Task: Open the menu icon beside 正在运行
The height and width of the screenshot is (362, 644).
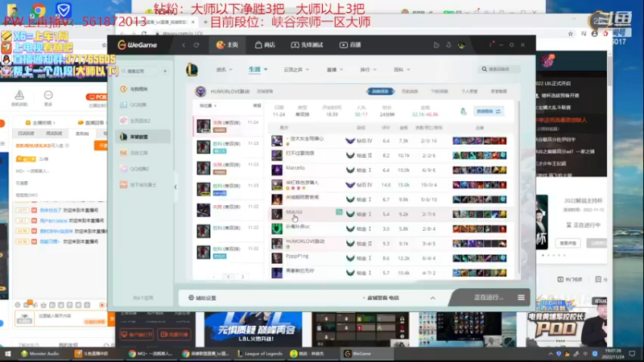Action: click(x=521, y=297)
